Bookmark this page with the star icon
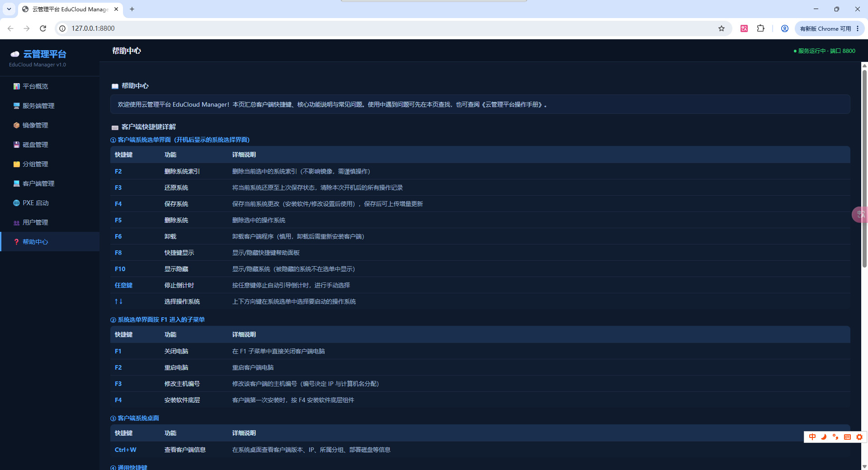 click(x=722, y=28)
